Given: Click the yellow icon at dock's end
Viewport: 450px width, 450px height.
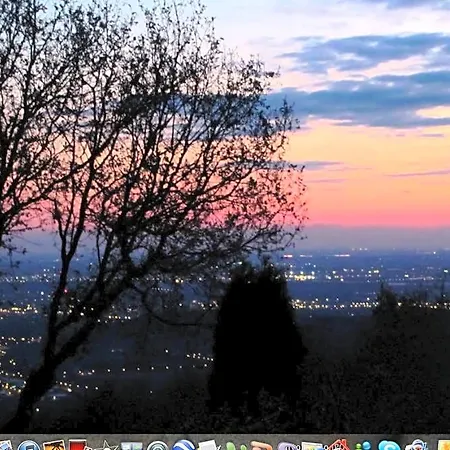Looking at the screenshot, I should point(444,445).
